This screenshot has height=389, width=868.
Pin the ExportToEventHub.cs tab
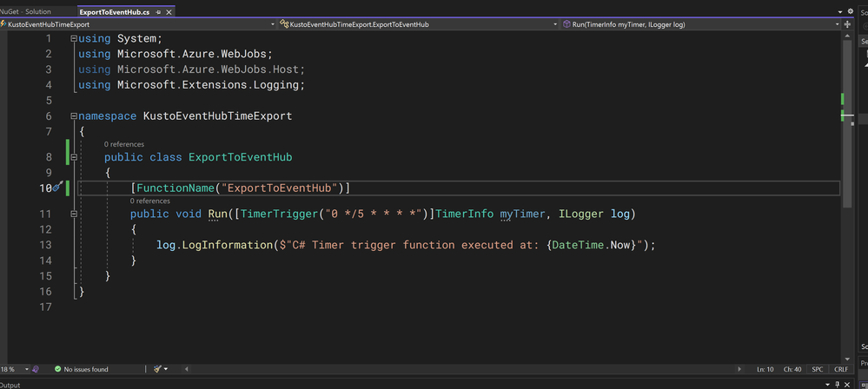point(159,12)
